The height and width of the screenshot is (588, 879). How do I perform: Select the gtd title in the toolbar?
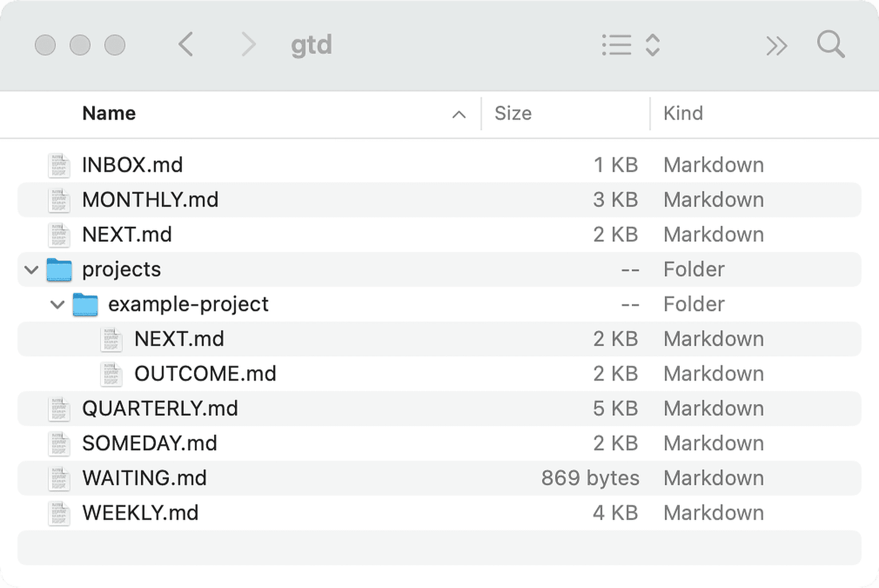tap(312, 45)
